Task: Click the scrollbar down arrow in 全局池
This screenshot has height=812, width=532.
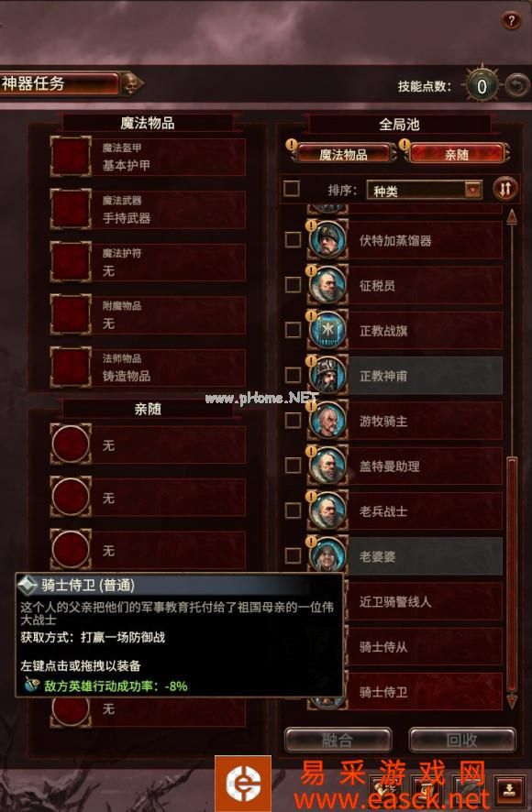Action: pos(512,701)
